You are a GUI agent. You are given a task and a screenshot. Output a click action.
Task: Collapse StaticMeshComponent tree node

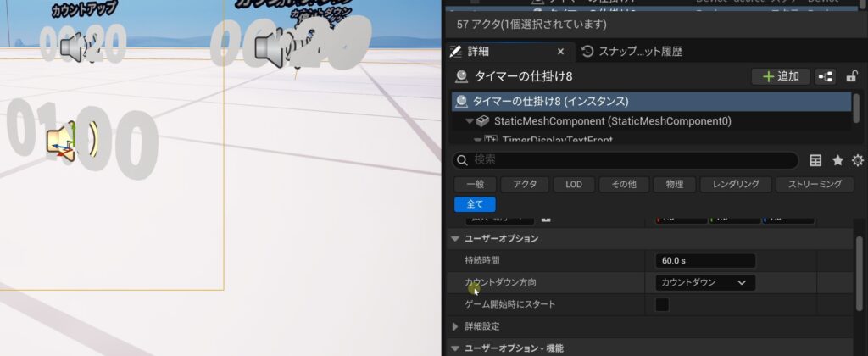click(x=469, y=121)
